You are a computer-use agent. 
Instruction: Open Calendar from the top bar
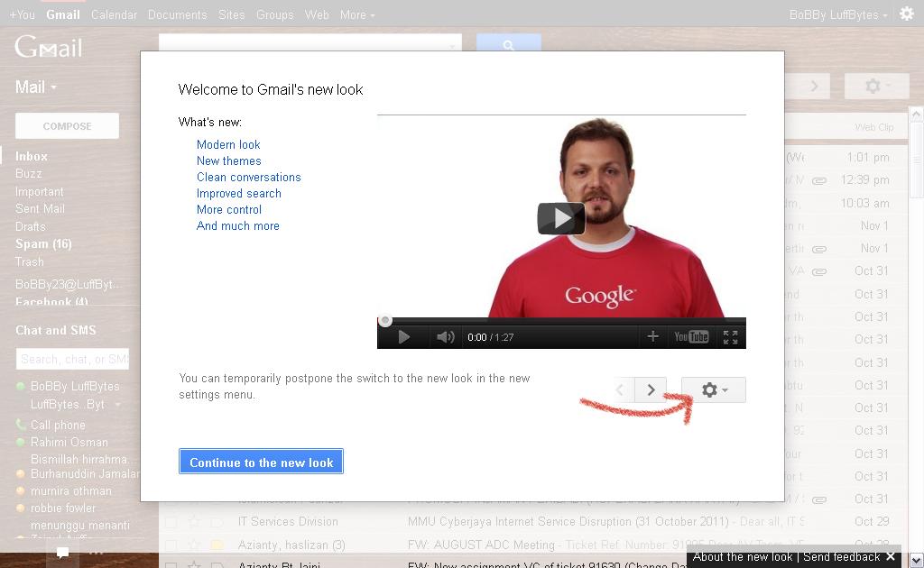(x=114, y=14)
